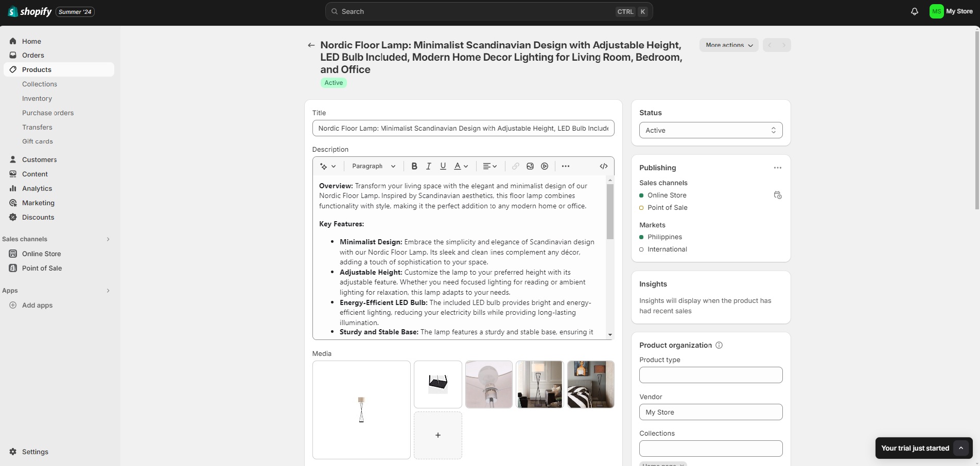This screenshot has width=980, height=466.
Task: Select the light bulb media thumbnail
Action: (489, 384)
